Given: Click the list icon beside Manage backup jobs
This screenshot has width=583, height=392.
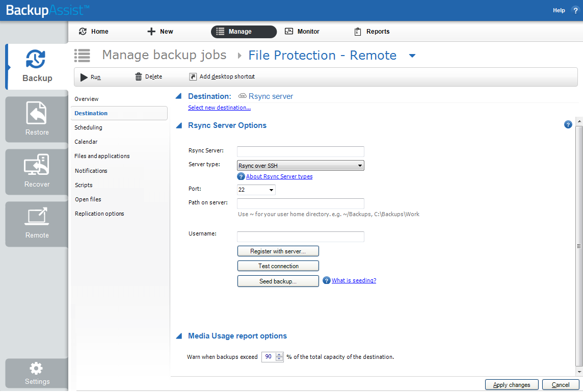Looking at the screenshot, I should 82,56.
